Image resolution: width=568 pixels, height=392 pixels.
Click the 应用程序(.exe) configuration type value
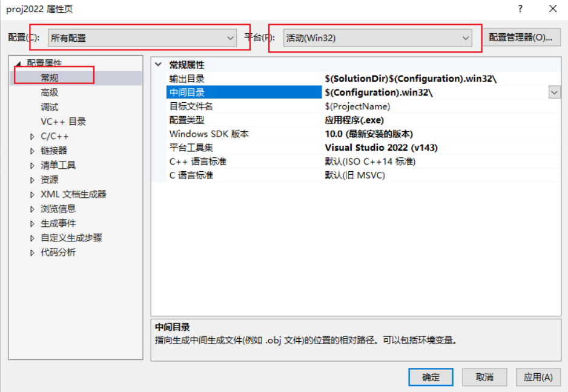354,120
